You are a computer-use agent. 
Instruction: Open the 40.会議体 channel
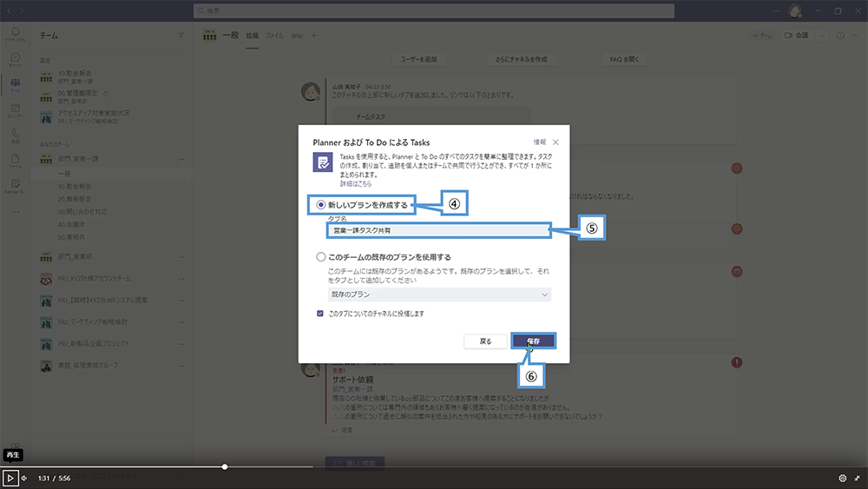(x=72, y=224)
